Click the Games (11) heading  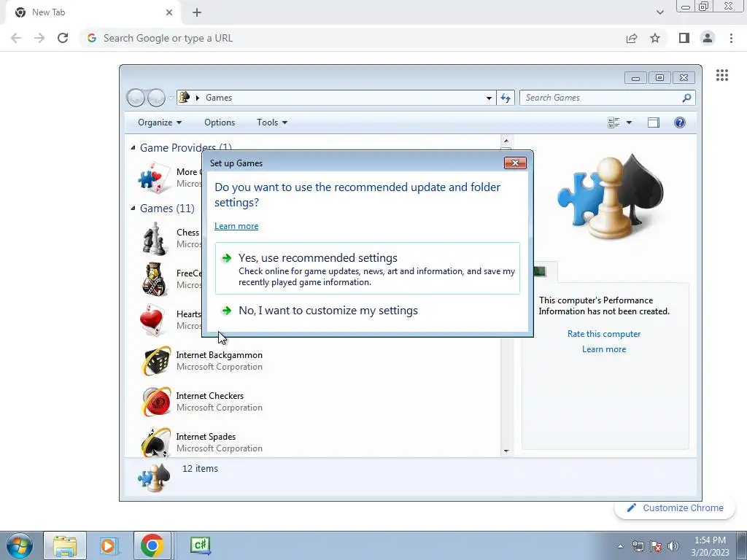[167, 208]
